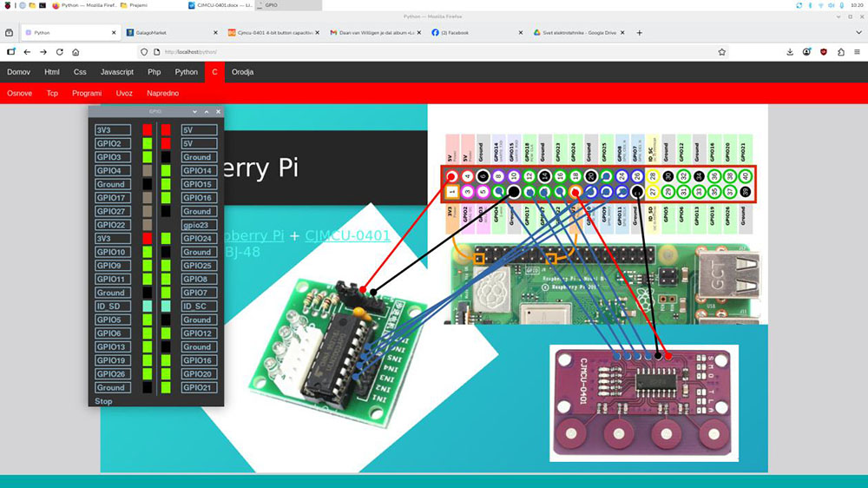Expand the Javascript menu in navigation bar

[116, 72]
